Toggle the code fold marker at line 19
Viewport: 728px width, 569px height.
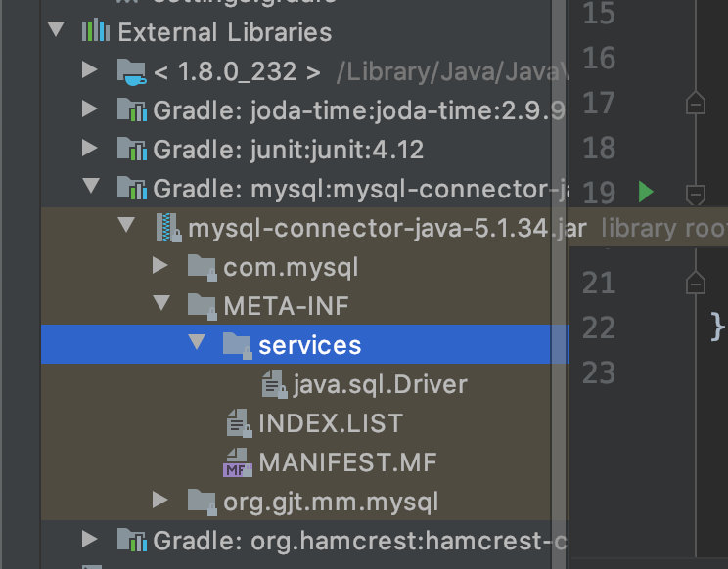[x=696, y=195]
